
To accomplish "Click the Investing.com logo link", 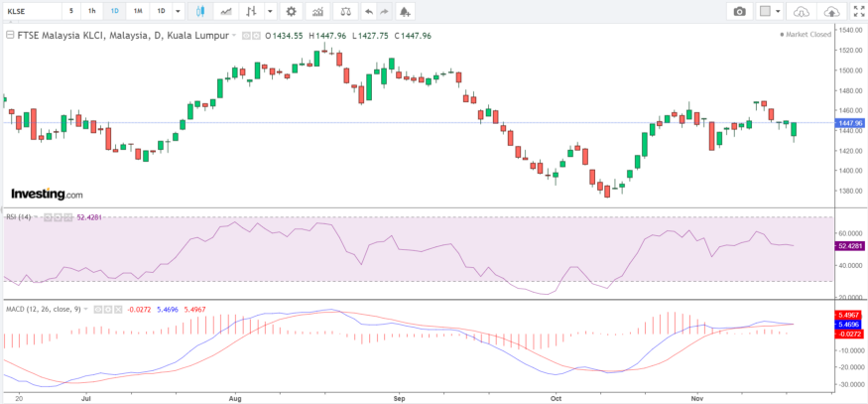I will pyautogui.click(x=47, y=195).
